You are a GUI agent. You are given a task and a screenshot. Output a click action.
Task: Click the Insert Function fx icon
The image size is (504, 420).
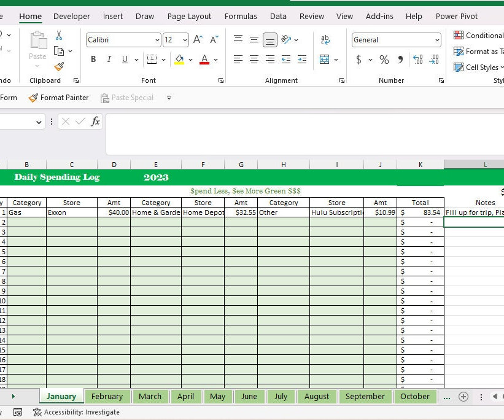[95, 122]
